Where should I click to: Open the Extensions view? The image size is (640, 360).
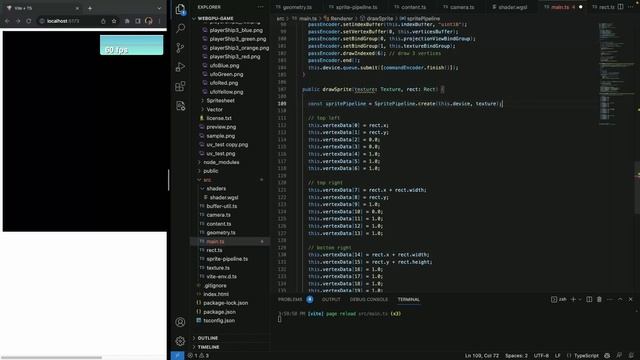pos(180,86)
